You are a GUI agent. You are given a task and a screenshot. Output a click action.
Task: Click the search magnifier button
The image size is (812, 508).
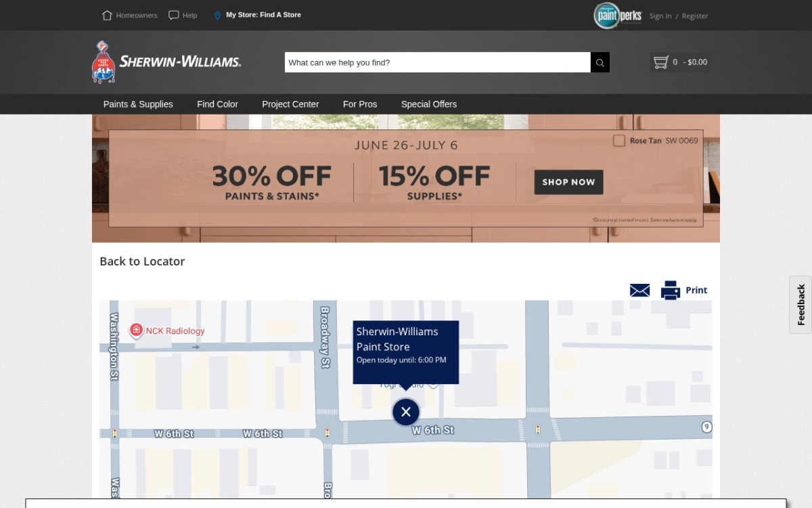(x=600, y=62)
